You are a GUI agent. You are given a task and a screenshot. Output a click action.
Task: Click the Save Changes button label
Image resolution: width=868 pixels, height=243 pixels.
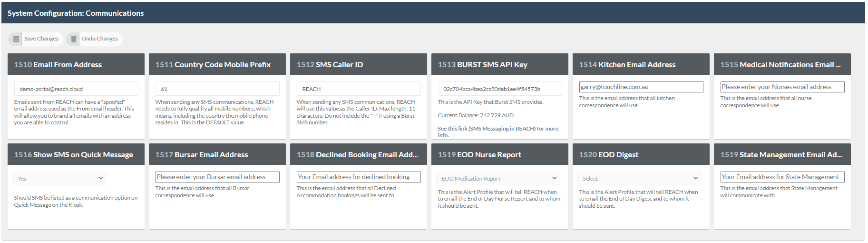[41, 39]
